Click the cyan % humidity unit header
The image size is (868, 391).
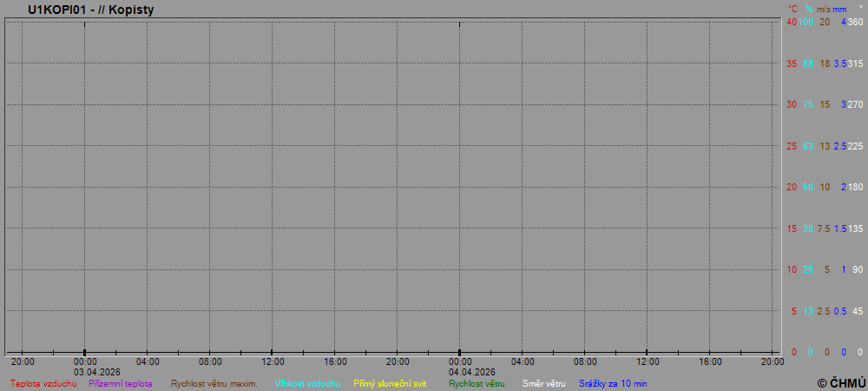point(808,9)
